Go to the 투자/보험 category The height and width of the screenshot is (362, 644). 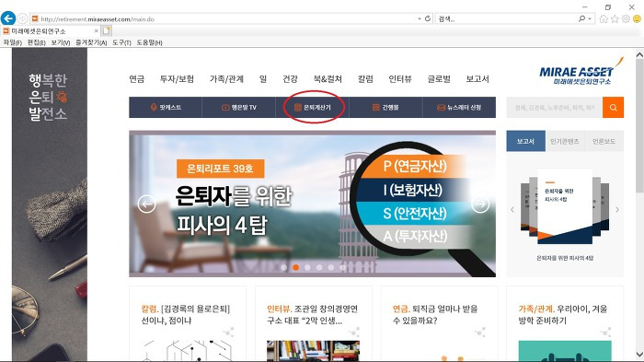pos(177,78)
